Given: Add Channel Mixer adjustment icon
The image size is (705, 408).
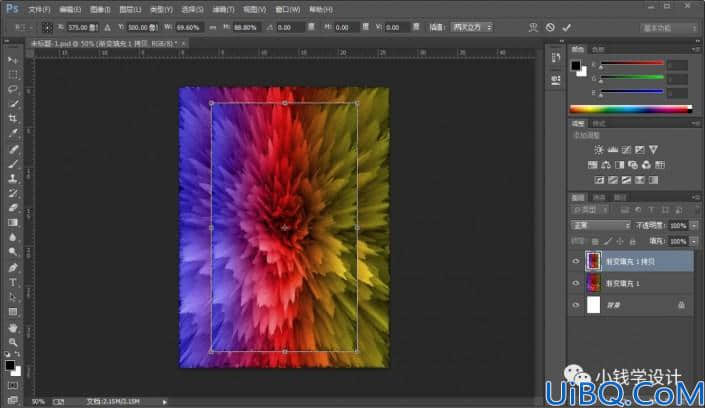Looking at the screenshot, I should 646,165.
